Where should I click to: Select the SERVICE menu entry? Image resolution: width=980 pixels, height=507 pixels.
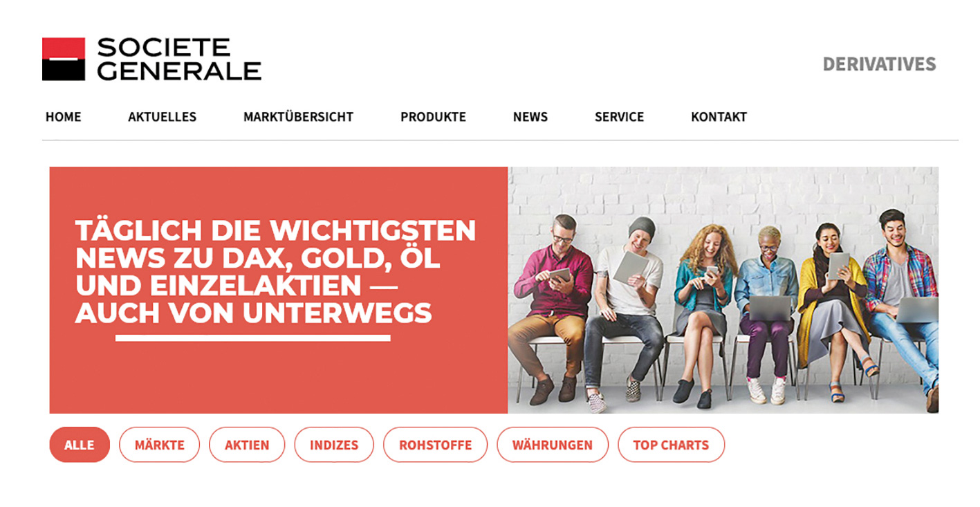click(619, 117)
